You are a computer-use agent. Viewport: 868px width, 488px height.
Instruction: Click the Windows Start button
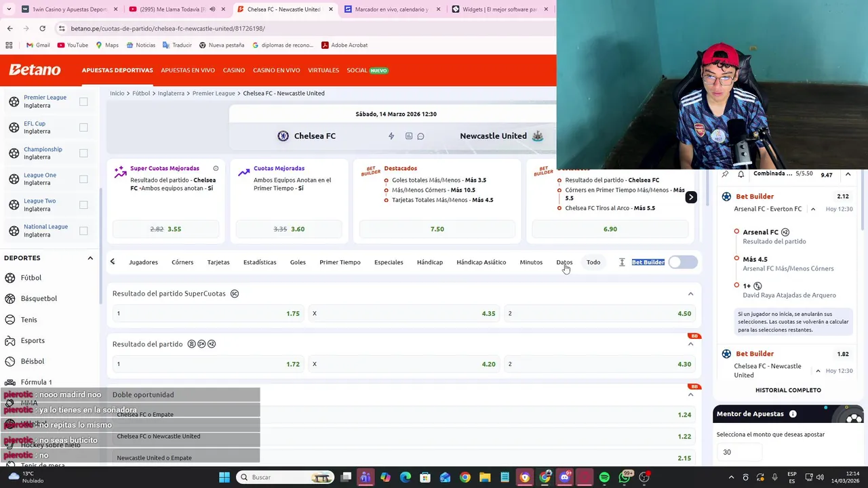pyautogui.click(x=224, y=477)
